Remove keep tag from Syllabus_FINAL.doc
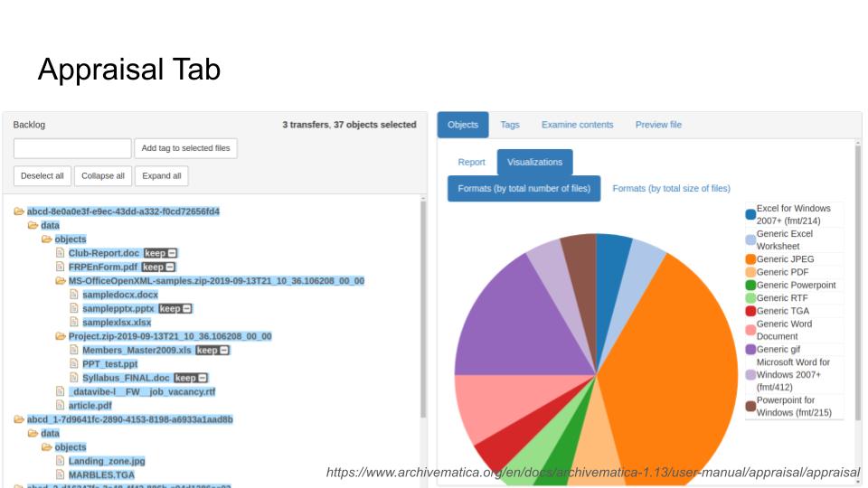The image size is (868, 488). [203, 378]
